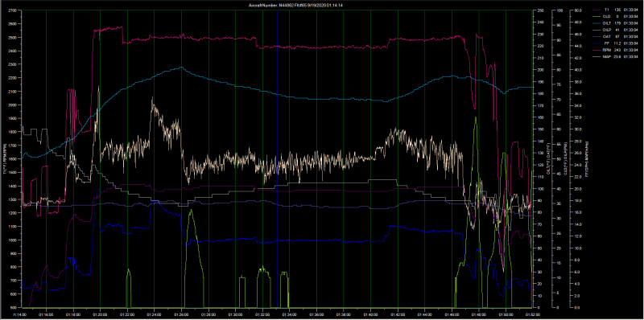
Task: Click the OAT legend label
Action: tap(606, 36)
